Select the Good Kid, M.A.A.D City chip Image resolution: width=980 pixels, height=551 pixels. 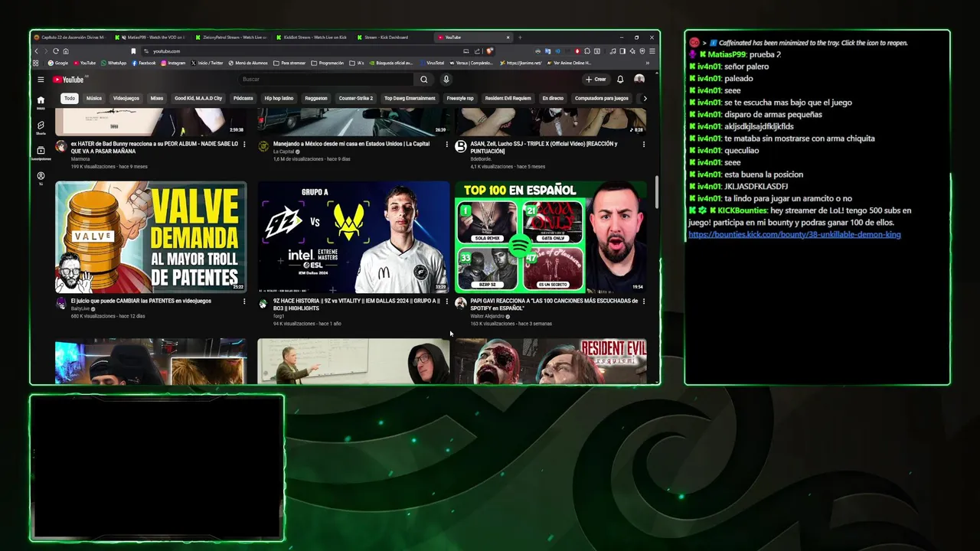coord(198,98)
